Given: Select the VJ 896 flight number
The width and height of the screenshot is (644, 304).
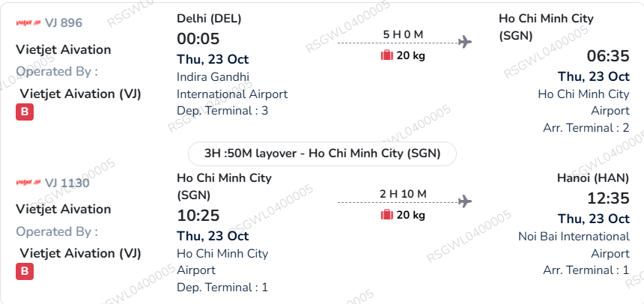Looking at the screenshot, I should click(64, 22).
